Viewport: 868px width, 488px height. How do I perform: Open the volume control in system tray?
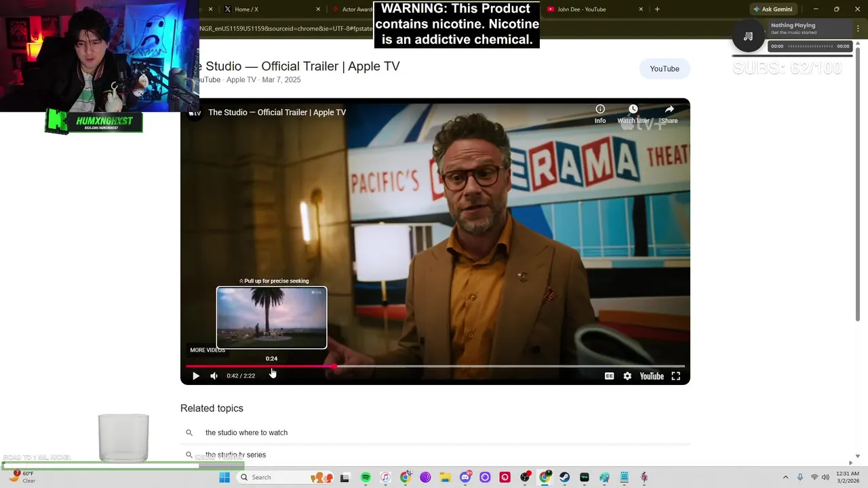point(825,477)
